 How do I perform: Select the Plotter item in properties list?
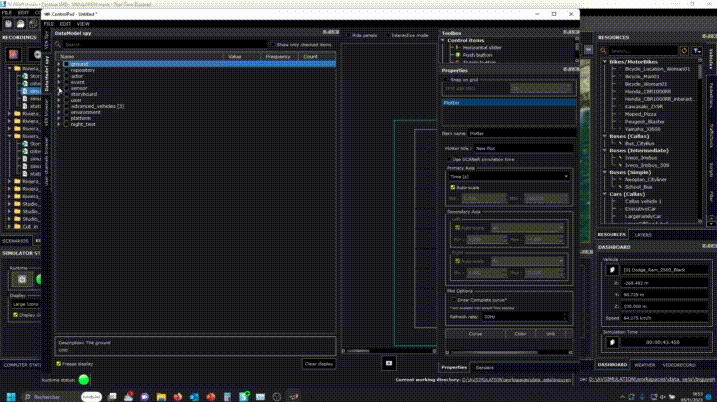point(508,103)
